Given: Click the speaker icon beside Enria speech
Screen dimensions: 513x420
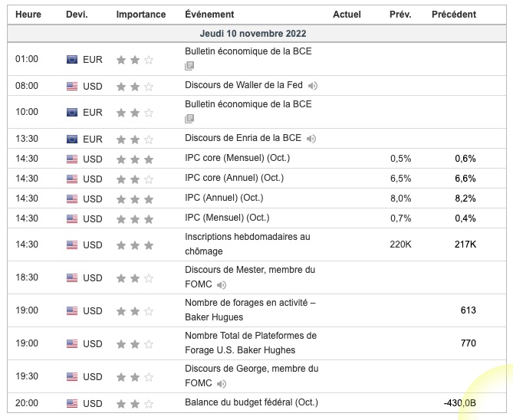Looking at the screenshot, I should (x=311, y=139).
